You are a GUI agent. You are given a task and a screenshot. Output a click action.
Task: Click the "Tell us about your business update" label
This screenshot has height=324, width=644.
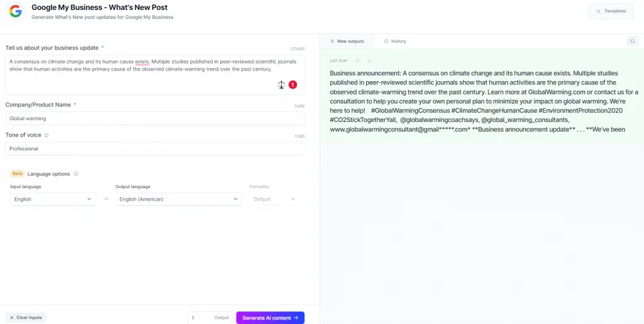(x=52, y=48)
